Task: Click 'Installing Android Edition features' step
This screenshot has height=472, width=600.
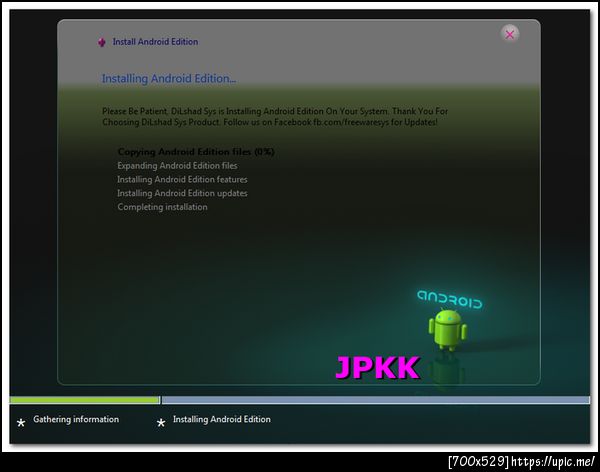Action: point(182,180)
